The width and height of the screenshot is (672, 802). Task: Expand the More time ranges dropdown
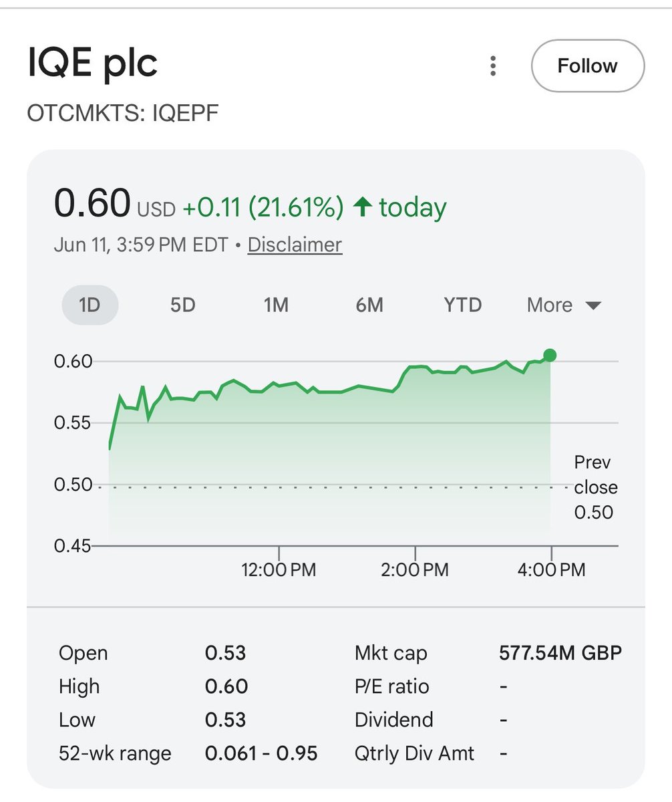click(564, 305)
